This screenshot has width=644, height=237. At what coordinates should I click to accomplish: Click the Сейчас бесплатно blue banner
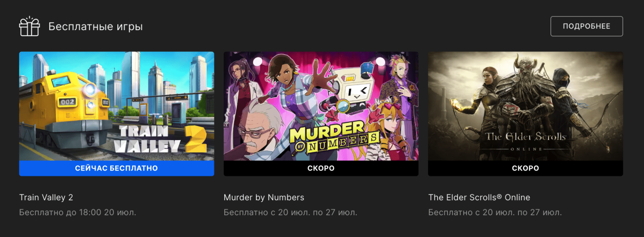coord(117,169)
